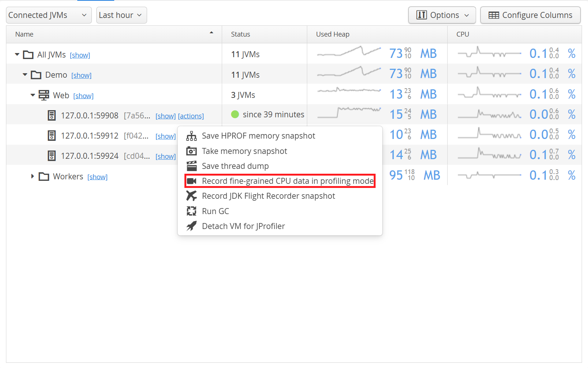Click the All JVMs folder icon

tap(28, 55)
